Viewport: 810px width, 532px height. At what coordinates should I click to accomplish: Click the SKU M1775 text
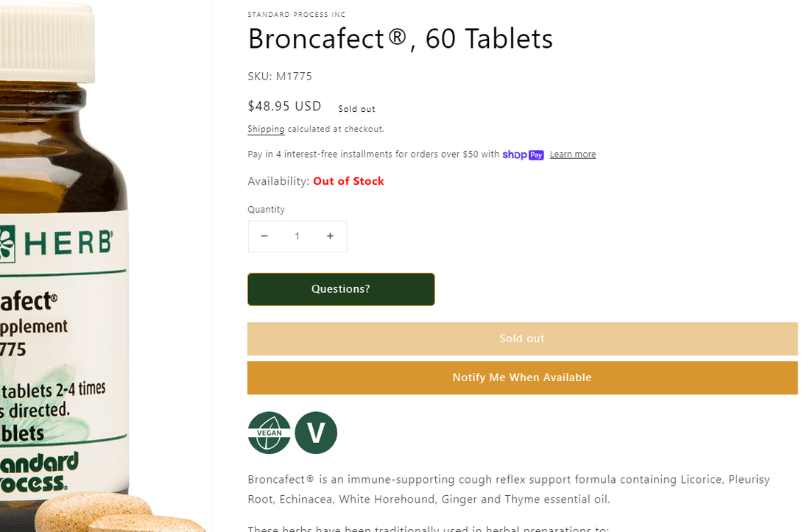pyautogui.click(x=280, y=76)
